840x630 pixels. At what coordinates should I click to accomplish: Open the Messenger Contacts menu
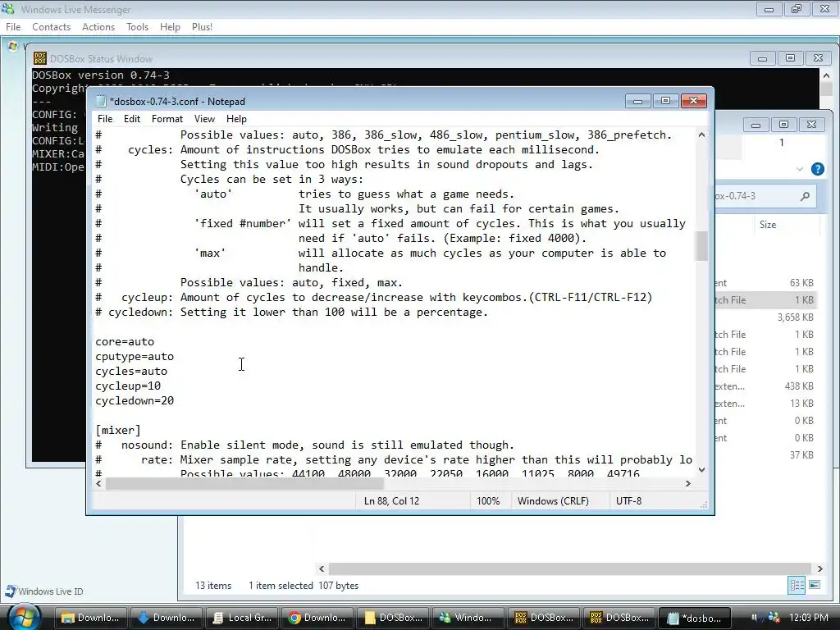click(x=52, y=27)
